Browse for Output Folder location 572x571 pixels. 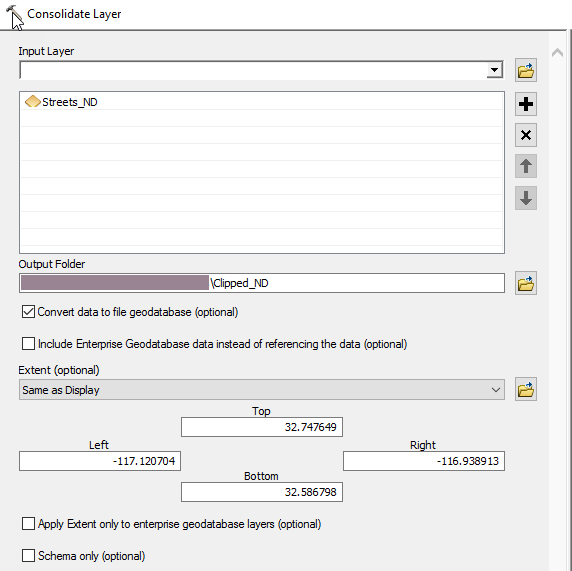click(x=526, y=283)
